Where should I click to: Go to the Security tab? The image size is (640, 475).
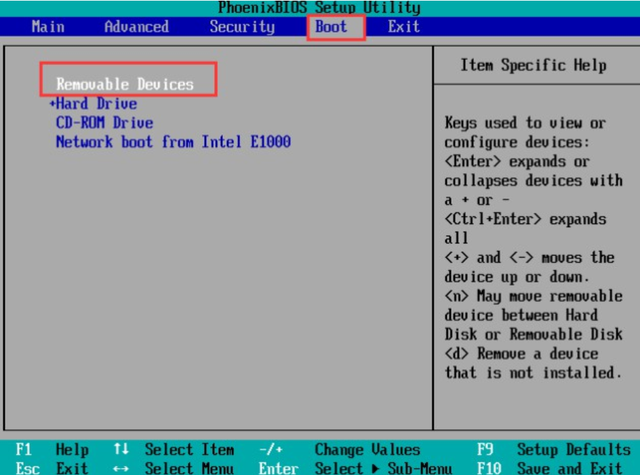click(x=242, y=27)
